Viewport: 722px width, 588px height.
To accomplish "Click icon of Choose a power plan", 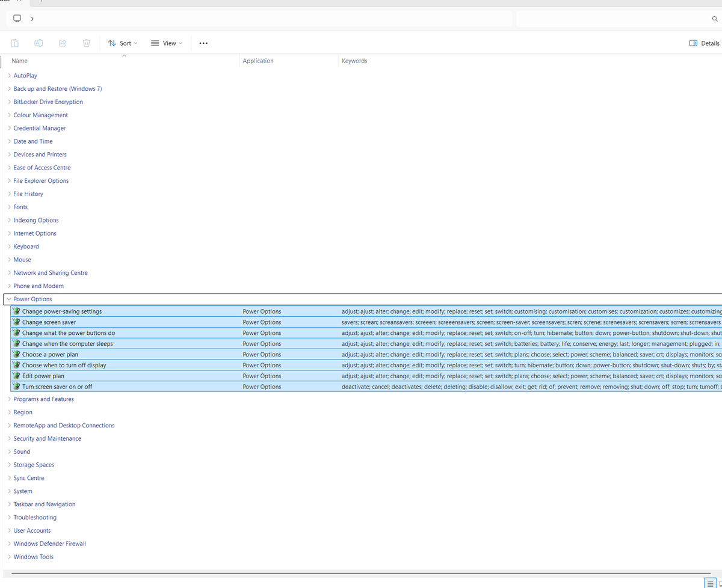I will coord(16,355).
